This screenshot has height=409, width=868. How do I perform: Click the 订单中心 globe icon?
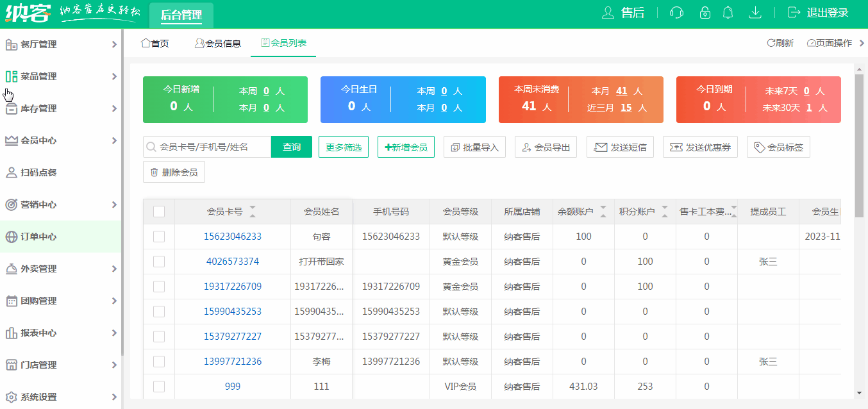tap(11, 237)
